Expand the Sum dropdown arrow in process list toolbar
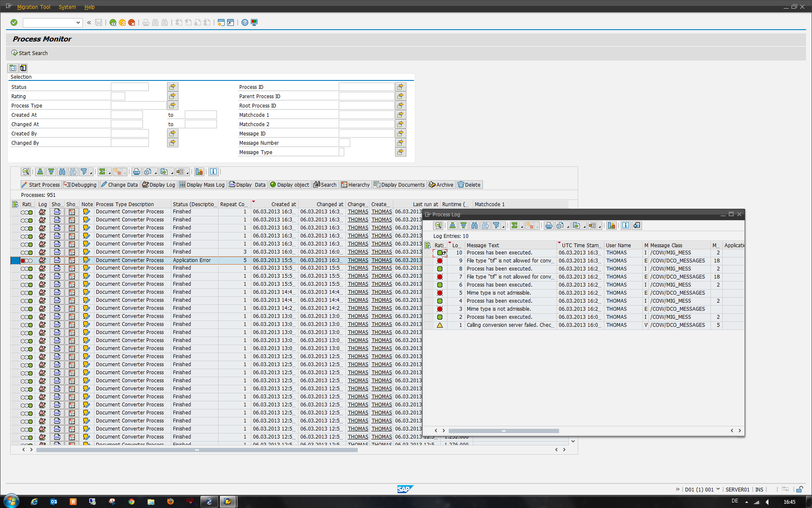This screenshot has width=812, height=508. 109,173
